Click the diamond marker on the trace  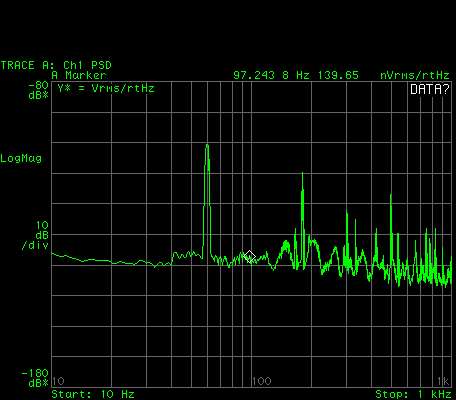click(249, 256)
